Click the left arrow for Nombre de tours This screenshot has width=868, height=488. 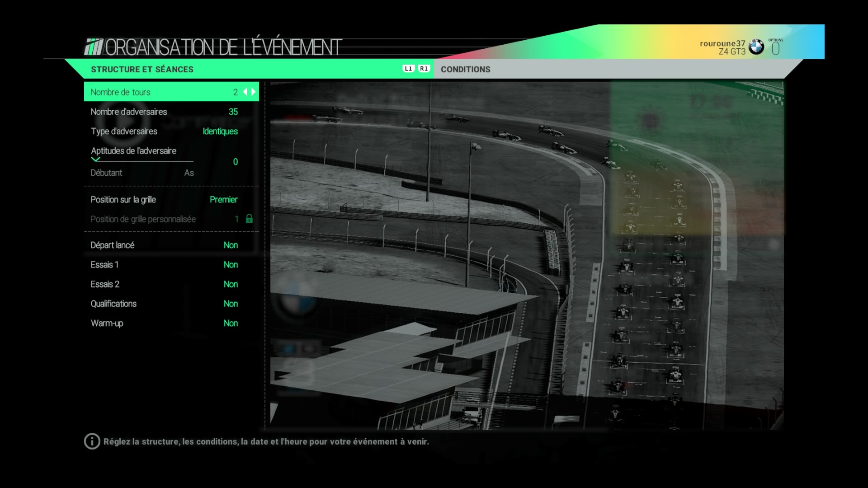(x=245, y=92)
